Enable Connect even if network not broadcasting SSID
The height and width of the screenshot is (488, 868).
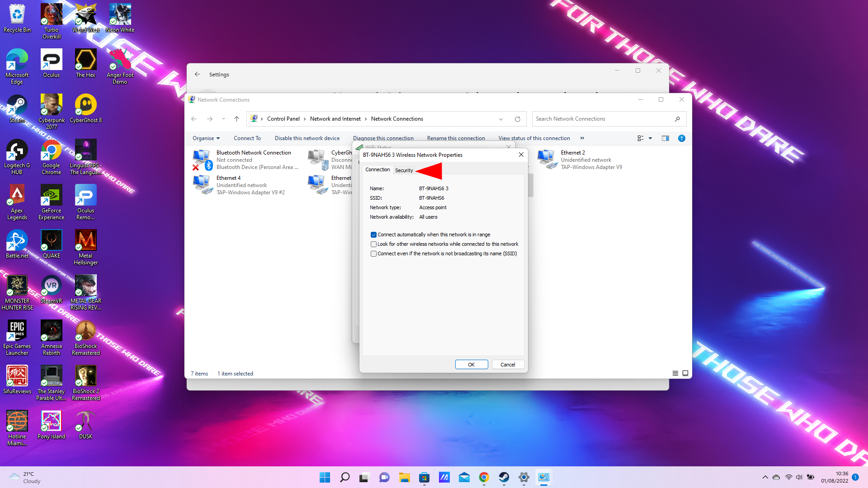pos(373,253)
